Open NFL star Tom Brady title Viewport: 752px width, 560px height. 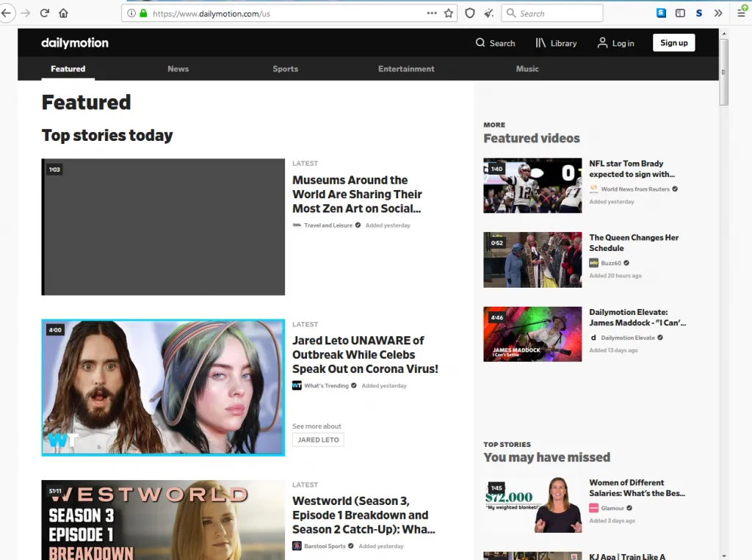[x=632, y=169]
